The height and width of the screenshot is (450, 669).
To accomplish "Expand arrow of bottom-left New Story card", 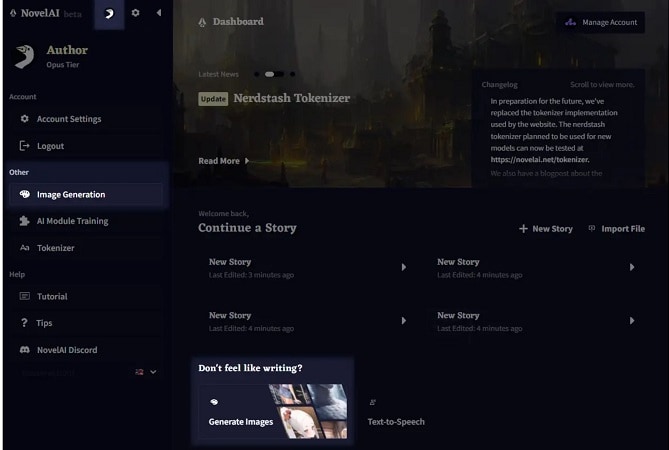I will [x=404, y=321].
